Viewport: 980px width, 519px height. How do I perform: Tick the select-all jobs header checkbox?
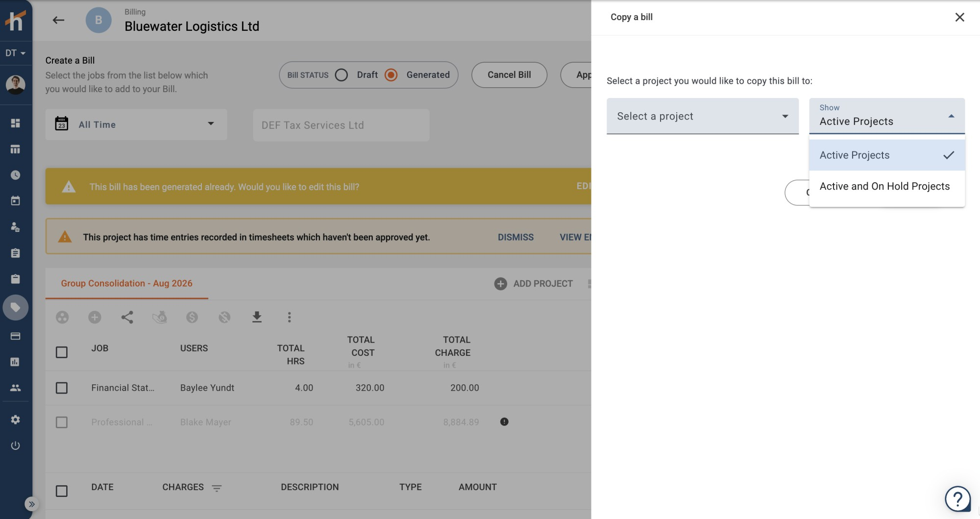pos(62,352)
